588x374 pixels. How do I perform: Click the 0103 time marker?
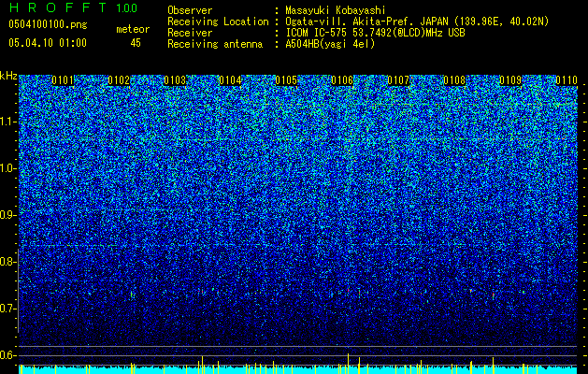tap(175, 80)
